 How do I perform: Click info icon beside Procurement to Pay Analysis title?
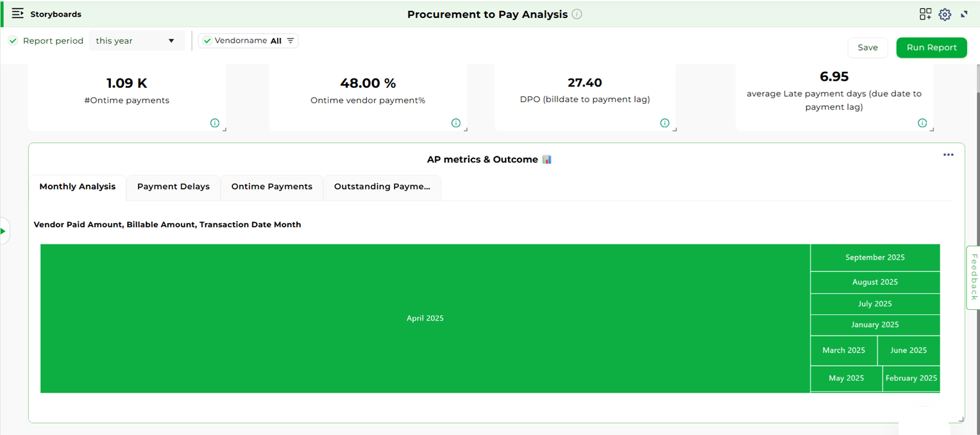coord(577,14)
